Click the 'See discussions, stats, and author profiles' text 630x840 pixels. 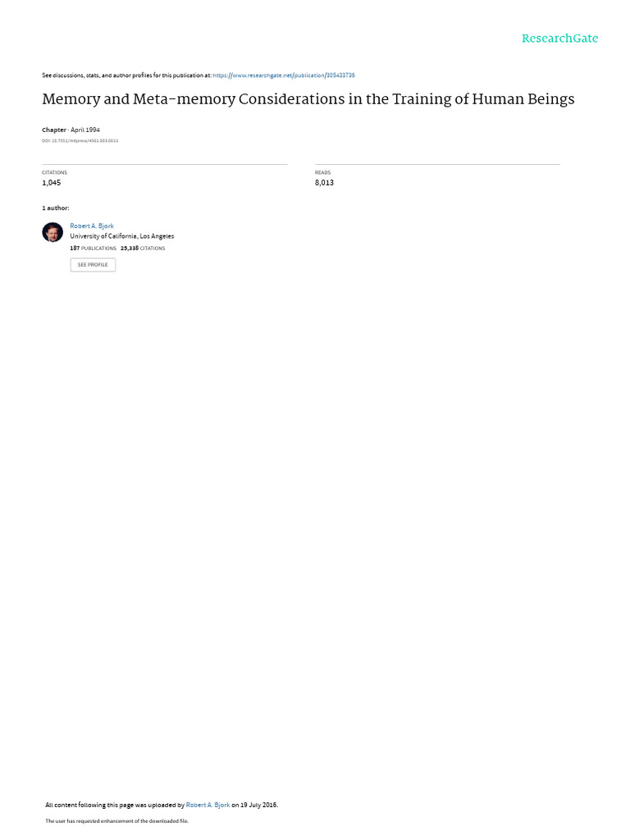click(126, 75)
